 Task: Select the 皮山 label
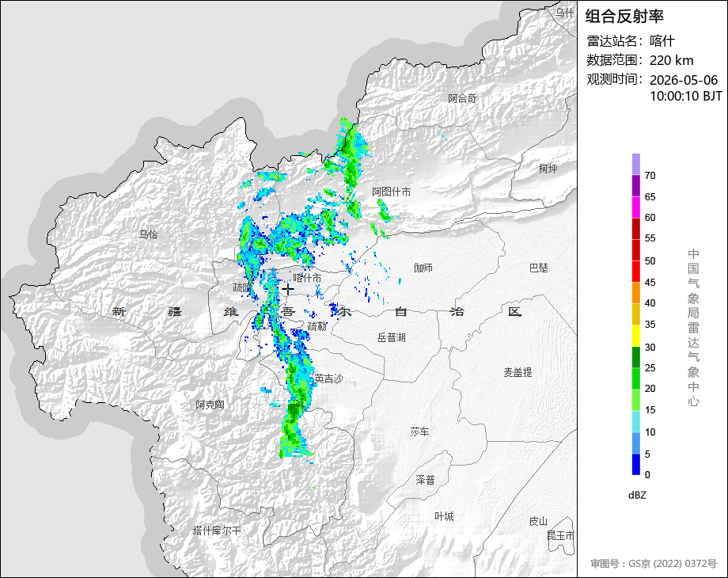coord(538,521)
